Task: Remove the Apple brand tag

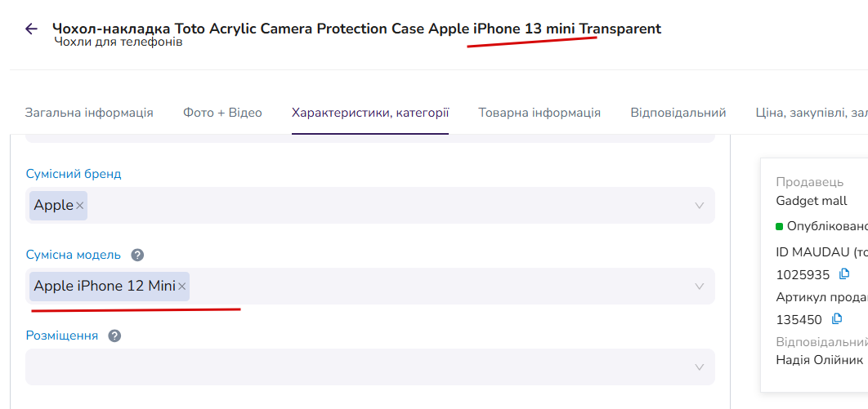Action: coord(80,206)
